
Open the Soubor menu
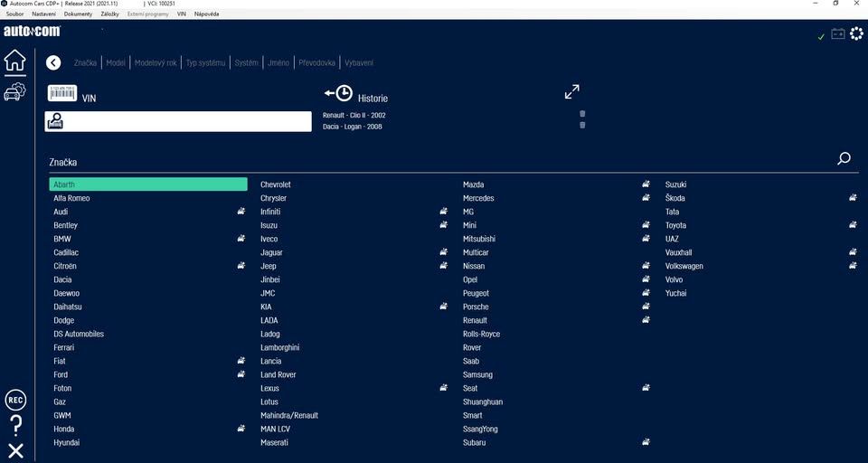tap(14, 14)
